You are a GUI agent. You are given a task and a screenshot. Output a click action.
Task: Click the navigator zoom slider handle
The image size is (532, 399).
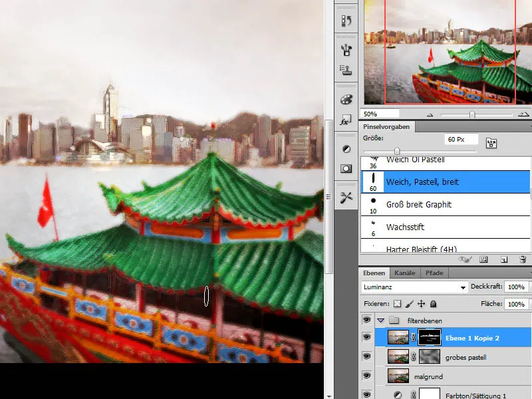pos(472,114)
